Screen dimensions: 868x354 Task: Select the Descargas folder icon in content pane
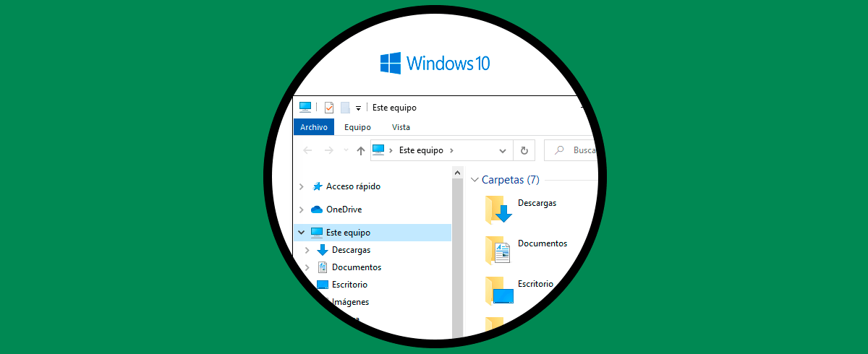coord(499,210)
